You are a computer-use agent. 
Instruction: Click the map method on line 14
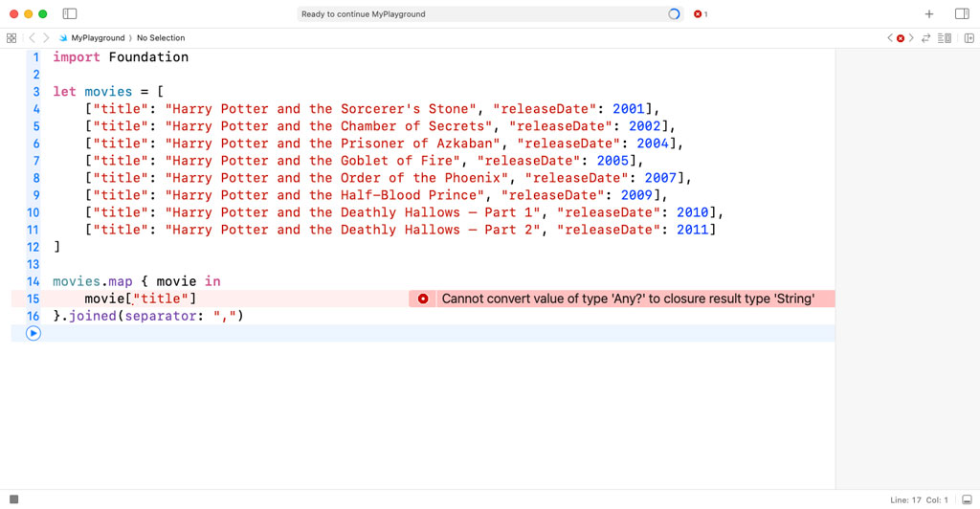120,281
